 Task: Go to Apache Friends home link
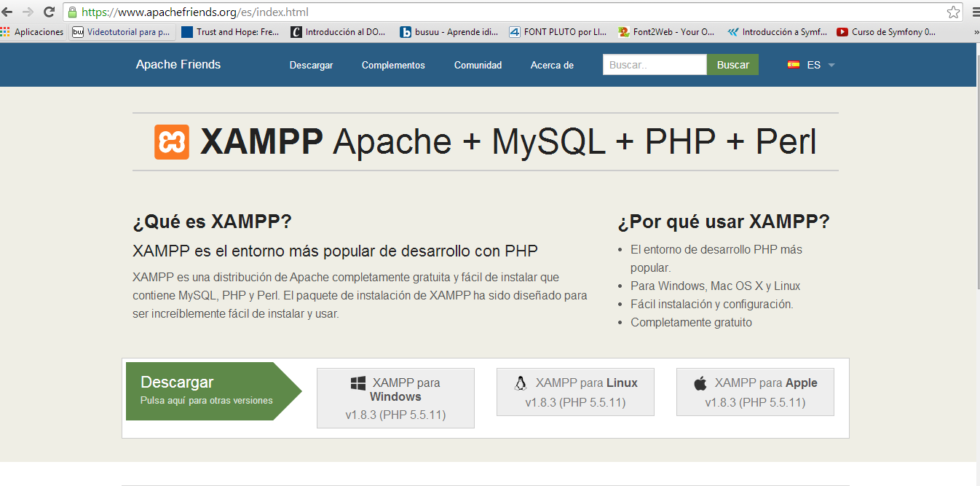[x=178, y=64]
